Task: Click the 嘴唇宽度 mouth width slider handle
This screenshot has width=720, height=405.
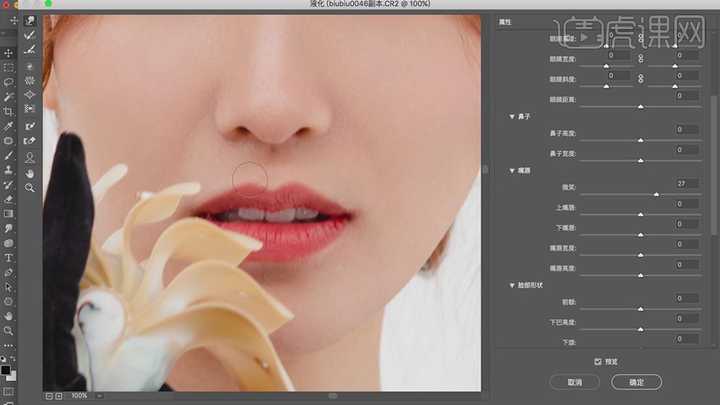Action: tap(641, 255)
